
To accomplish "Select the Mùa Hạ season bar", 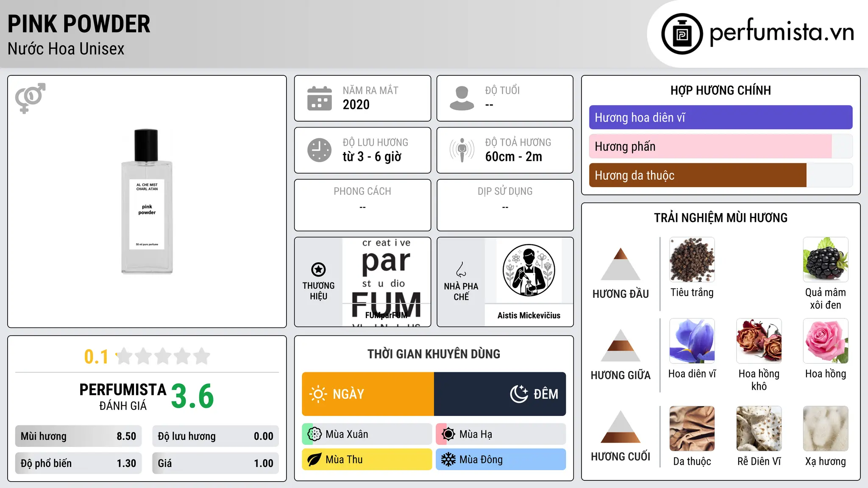I will coord(501,434).
